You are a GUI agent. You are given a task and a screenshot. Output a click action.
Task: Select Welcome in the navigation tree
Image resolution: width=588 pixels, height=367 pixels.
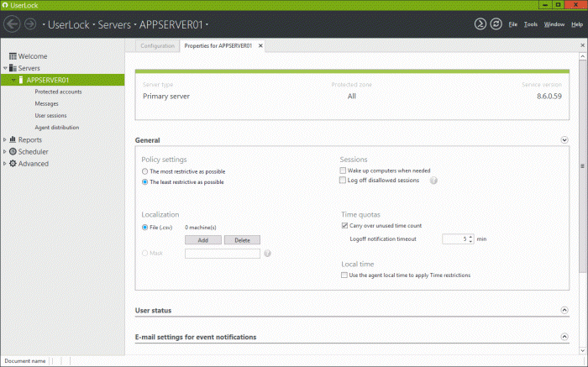click(x=33, y=56)
